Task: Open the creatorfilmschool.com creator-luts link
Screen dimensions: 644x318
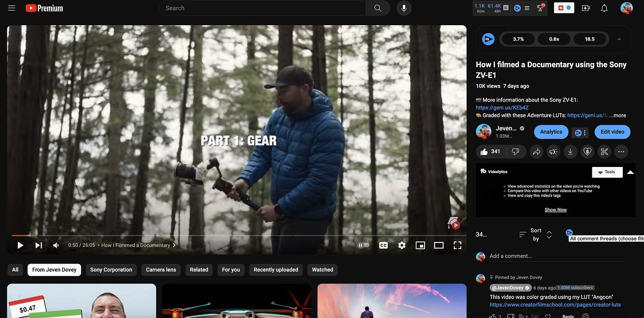Action: [x=555, y=305]
